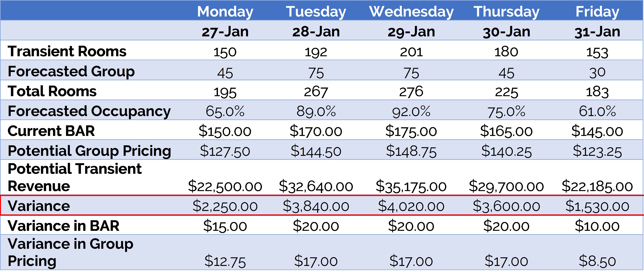Select the highlighted Variance row label
The height and width of the screenshot is (272, 644).
coord(39,206)
